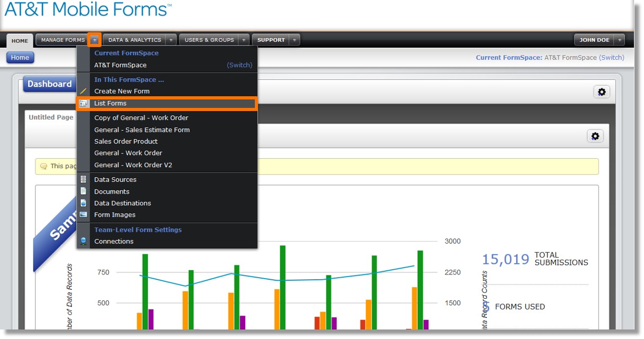Click the Home breadcrumb button
The width and height of the screenshot is (644, 339).
[x=20, y=58]
